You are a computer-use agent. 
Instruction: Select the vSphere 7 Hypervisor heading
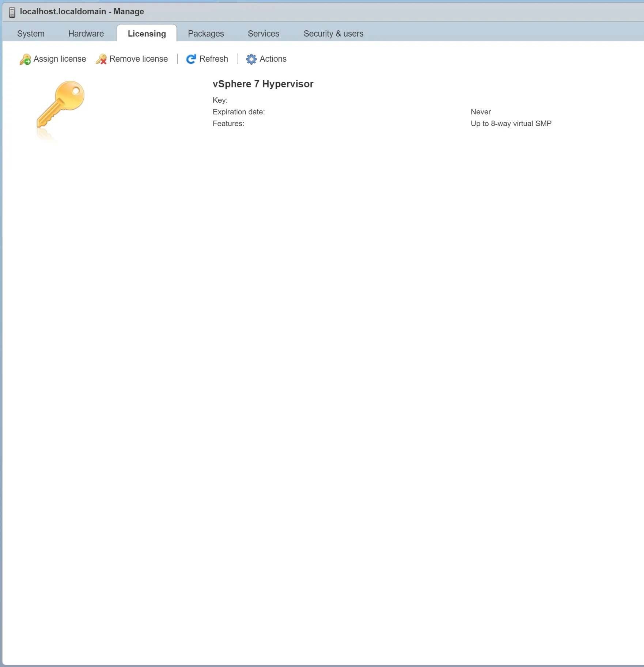(263, 84)
